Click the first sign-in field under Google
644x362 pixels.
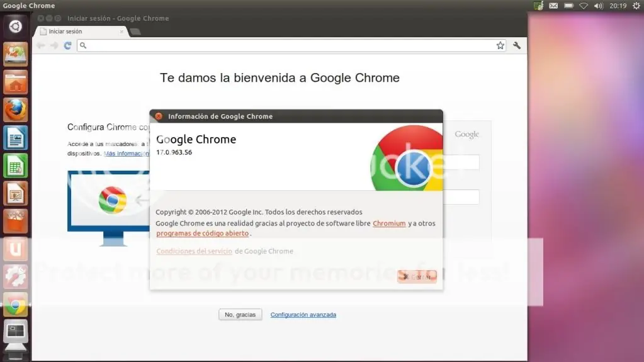click(461, 162)
